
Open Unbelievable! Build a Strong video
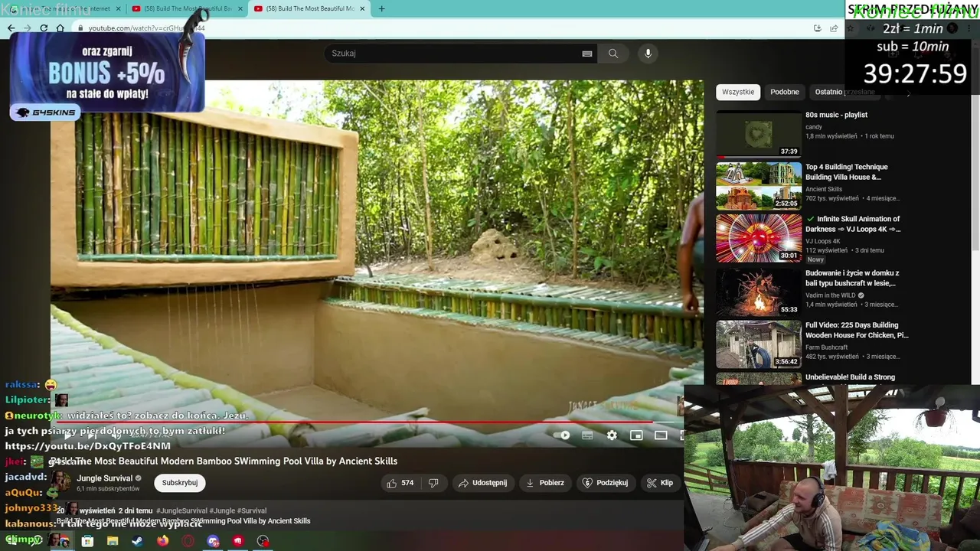[x=850, y=377]
